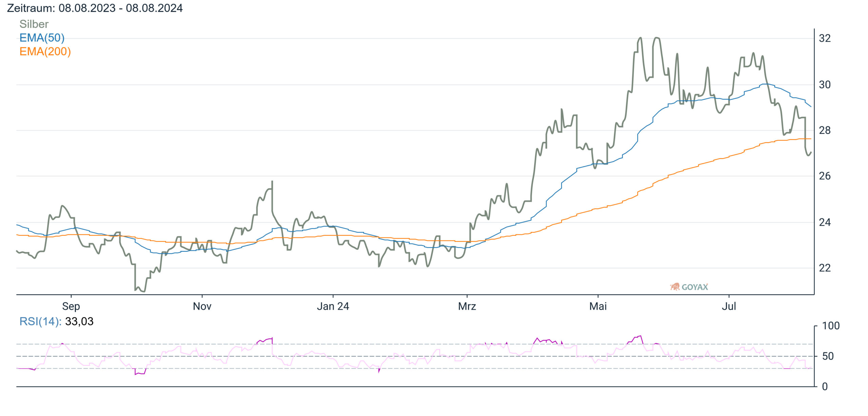Click the RSI value 33,03
Image resolution: width=868 pixels, height=416 pixels.
click(79, 321)
